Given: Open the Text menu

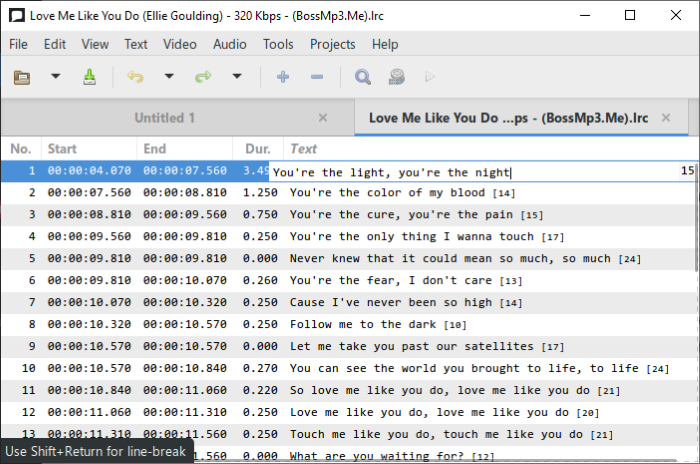Looking at the screenshot, I should [x=136, y=44].
